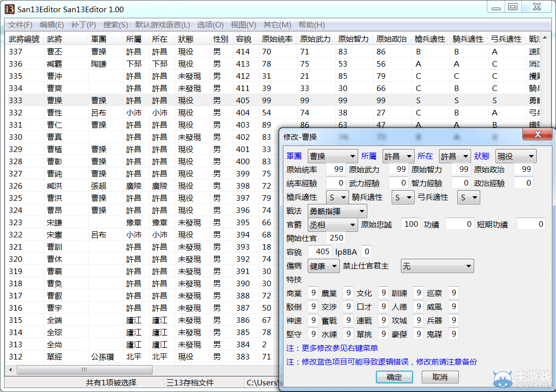
Task: Expand the 所屬 dropdown showing 許昌
Action: tap(398, 156)
